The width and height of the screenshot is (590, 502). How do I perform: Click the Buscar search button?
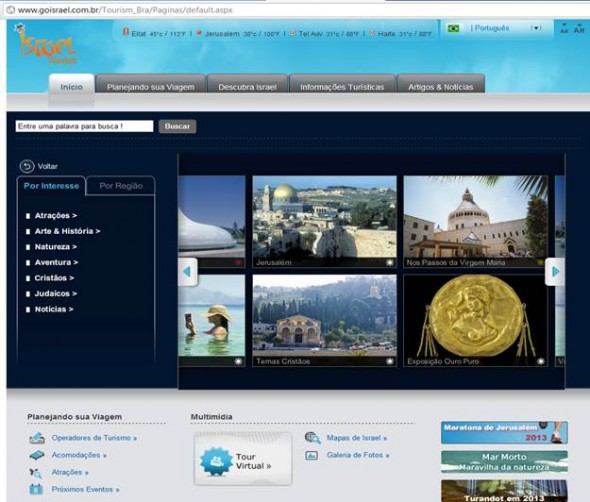[x=177, y=126]
